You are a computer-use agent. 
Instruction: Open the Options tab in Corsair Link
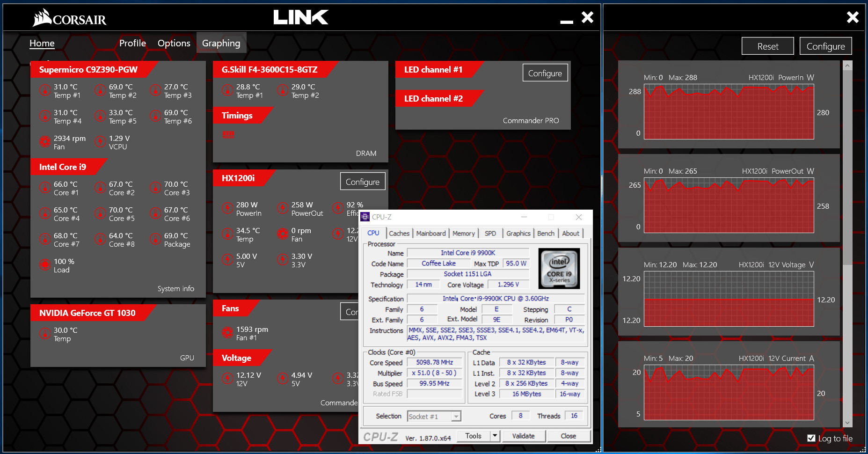(174, 43)
